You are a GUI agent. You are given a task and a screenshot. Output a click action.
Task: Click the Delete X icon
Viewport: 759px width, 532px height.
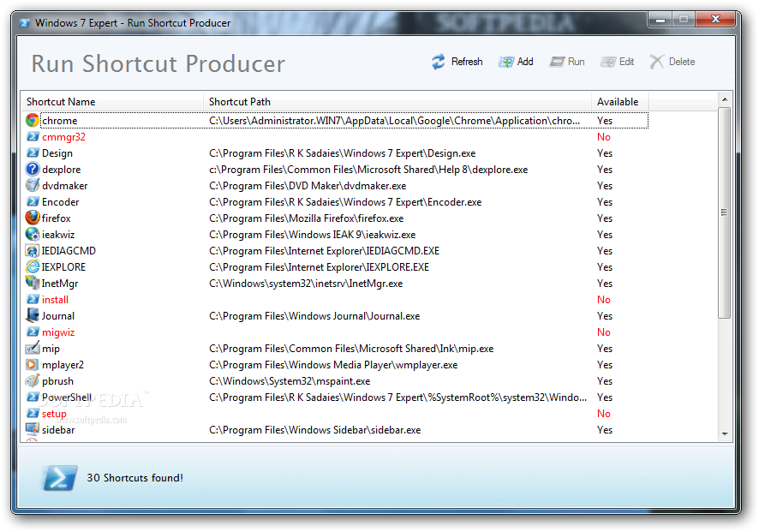pyautogui.click(x=657, y=62)
